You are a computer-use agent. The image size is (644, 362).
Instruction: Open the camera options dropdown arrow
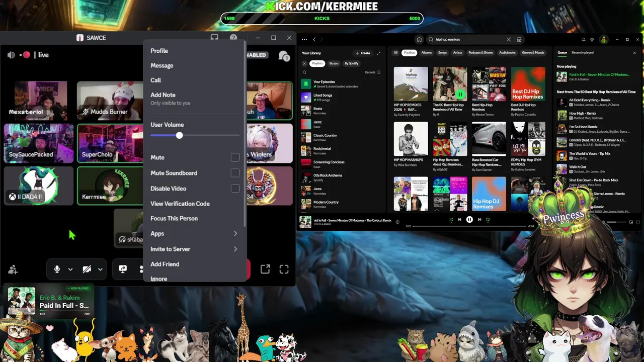[100, 269]
